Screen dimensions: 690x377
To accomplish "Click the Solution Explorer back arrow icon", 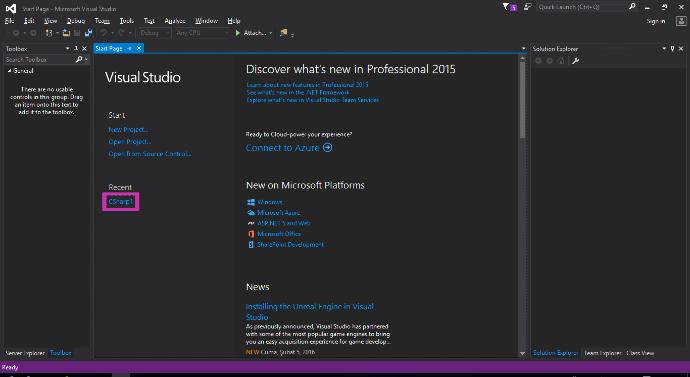I will (x=538, y=61).
